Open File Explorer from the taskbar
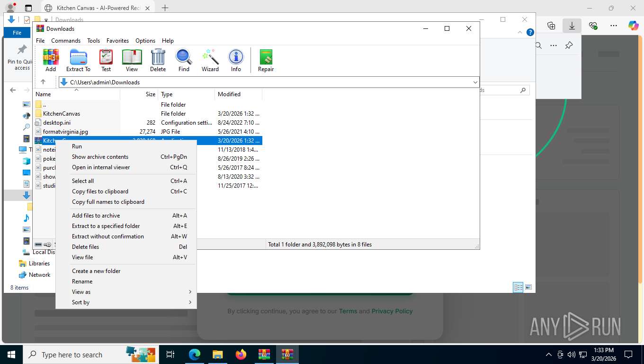 click(x=218, y=355)
